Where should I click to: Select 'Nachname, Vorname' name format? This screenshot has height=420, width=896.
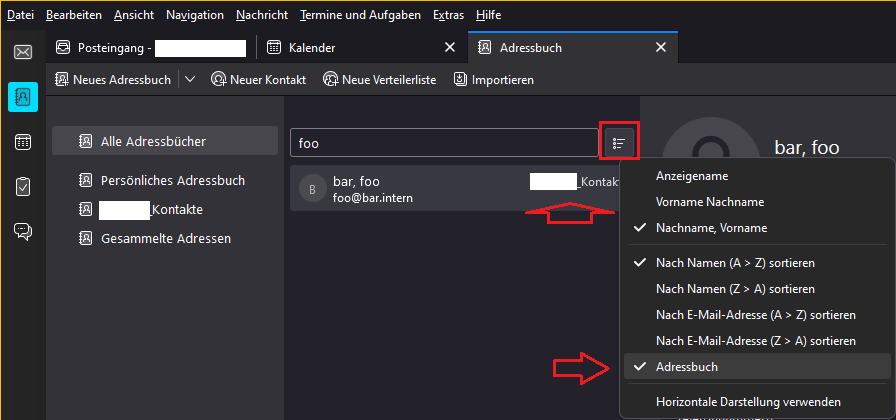click(711, 228)
